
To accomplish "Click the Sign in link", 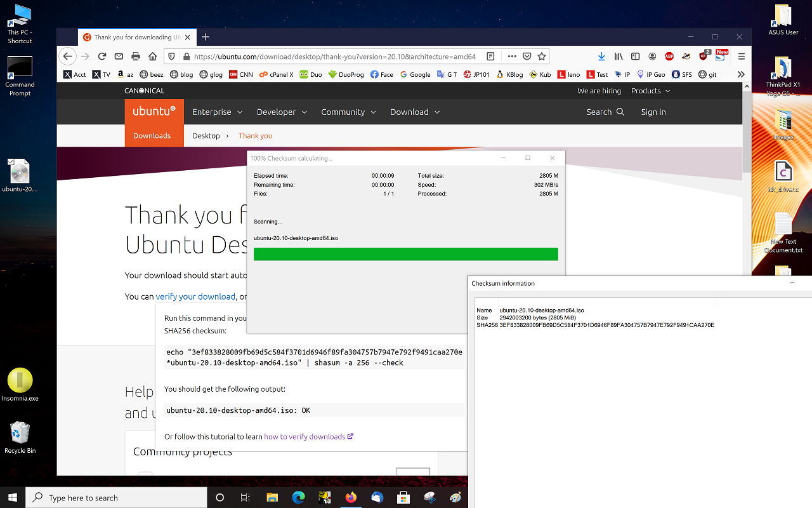I will tap(653, 112).
